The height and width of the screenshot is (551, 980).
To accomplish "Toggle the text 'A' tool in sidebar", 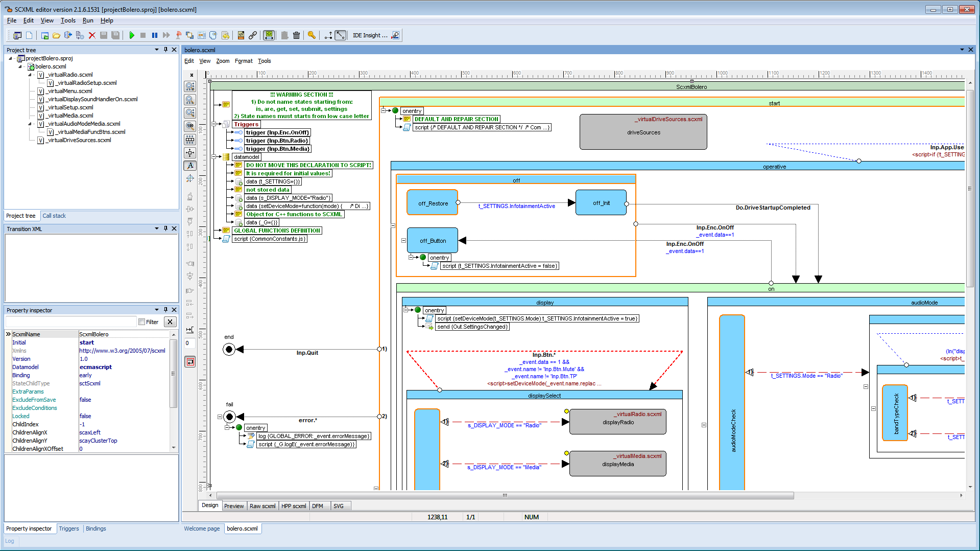I will pos(190,166).
